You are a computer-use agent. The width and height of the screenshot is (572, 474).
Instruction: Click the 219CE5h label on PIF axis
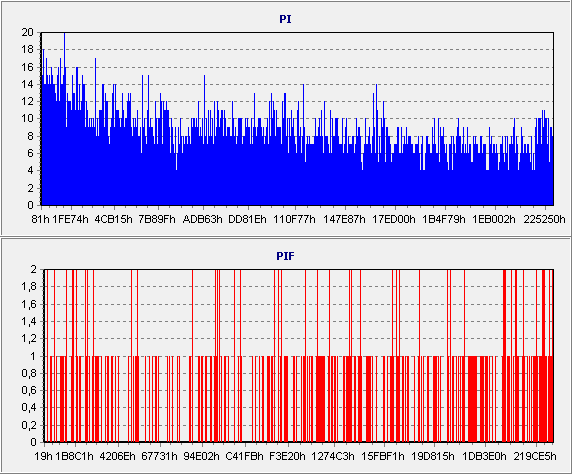pyautogui.click(x=535, y=456)
